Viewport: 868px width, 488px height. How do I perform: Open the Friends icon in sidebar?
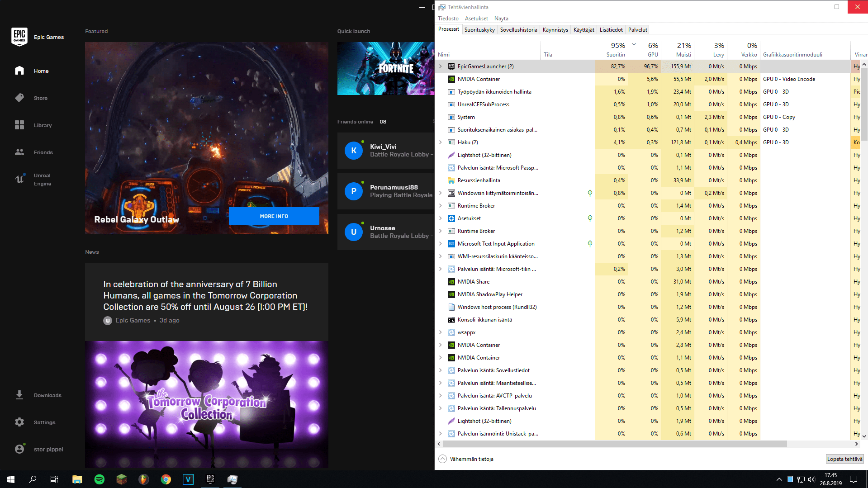(x=19, y=152)
